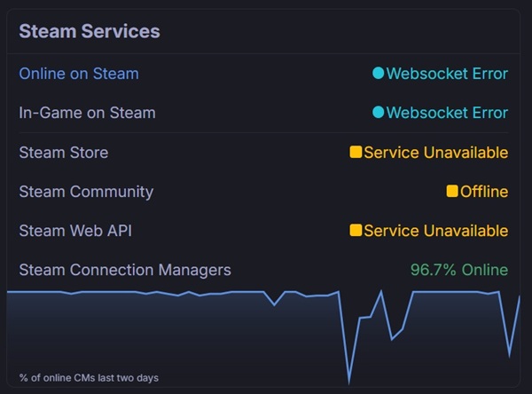Click the yellow square beside Steam Store status
Image resolution: width=532 pixels, height=394 pixels.
(x=356, y=152)
